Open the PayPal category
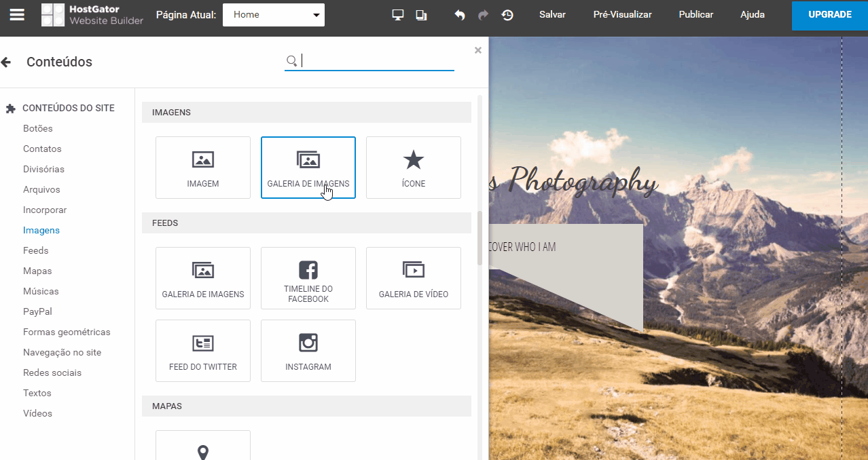 tap(37, 311)
